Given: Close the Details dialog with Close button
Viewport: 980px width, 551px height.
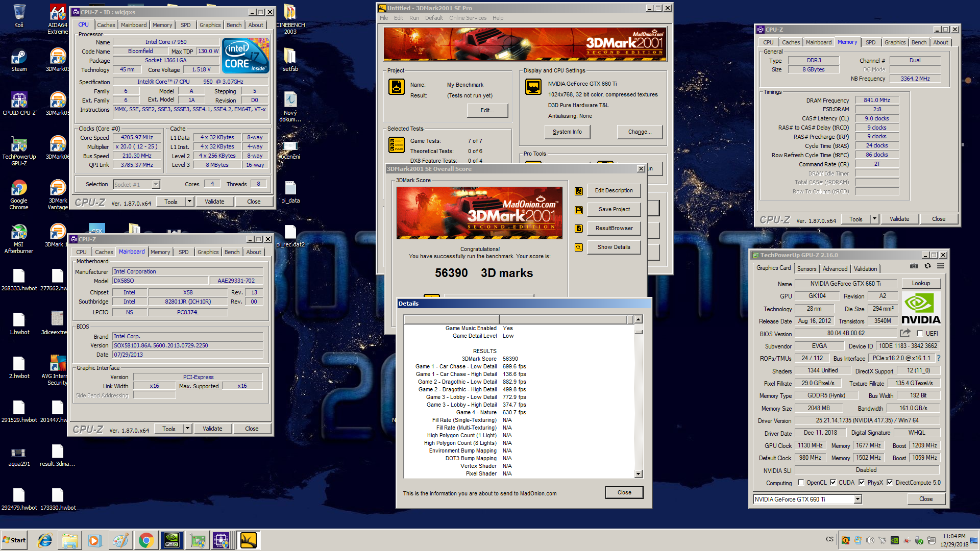Looking at the screenshot, I should 624,493.
